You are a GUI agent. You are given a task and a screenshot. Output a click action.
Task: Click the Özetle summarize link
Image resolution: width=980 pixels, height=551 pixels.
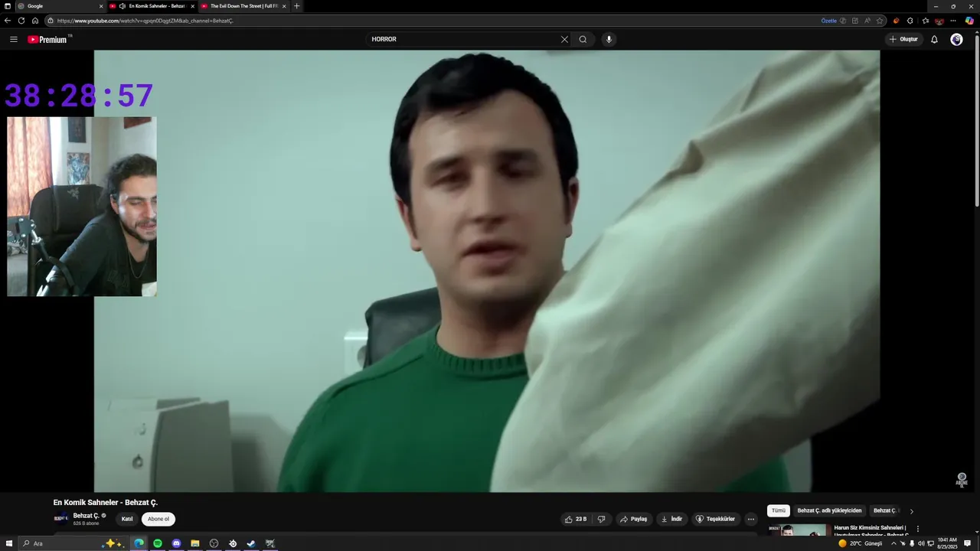pyautogui.click(x=829, y=21)
